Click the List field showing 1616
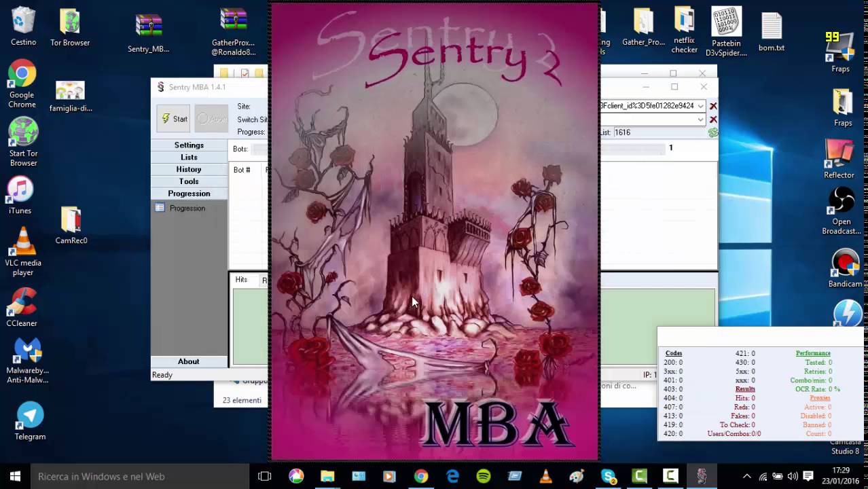 pyautogui.click(x=657, y=132)
